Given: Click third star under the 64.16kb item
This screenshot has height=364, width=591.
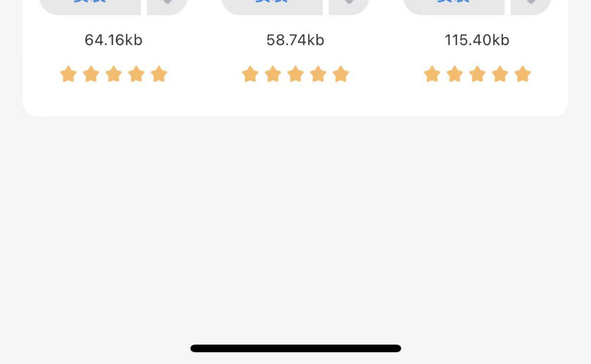Looking at the screenshot, I should [114, 74].
